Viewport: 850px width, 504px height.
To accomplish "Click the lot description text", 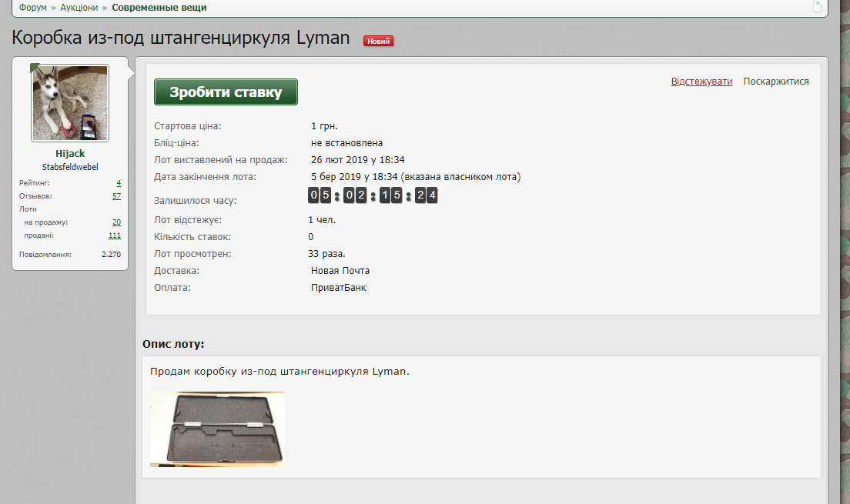I will coord(280,372).
